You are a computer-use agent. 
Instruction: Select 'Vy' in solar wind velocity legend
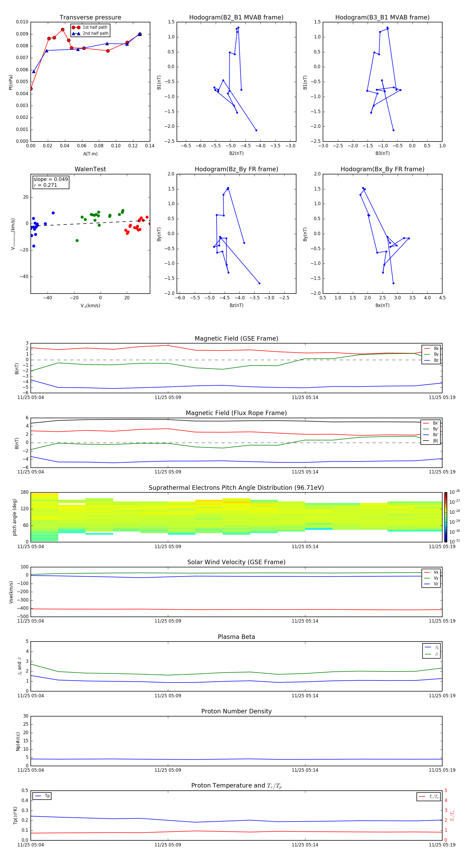click(431, 578)
